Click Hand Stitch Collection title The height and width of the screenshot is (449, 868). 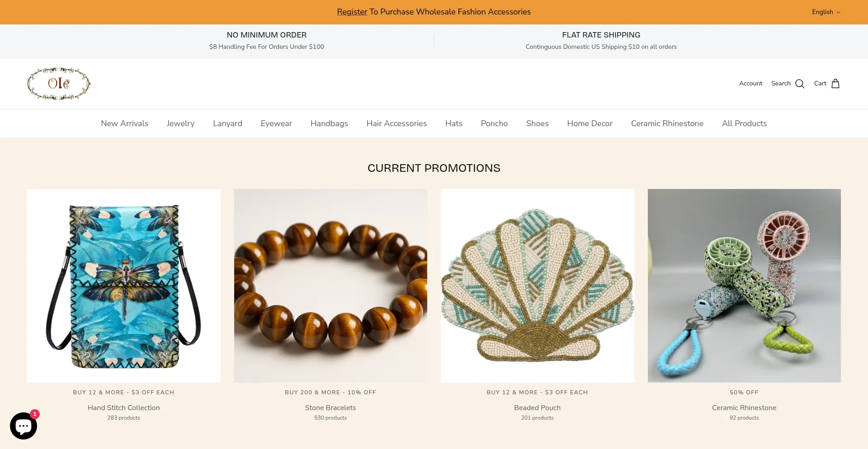click(124, 408)
